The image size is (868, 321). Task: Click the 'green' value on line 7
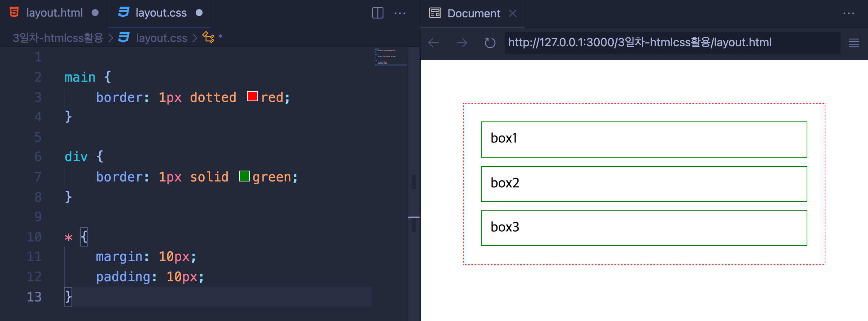272,177
